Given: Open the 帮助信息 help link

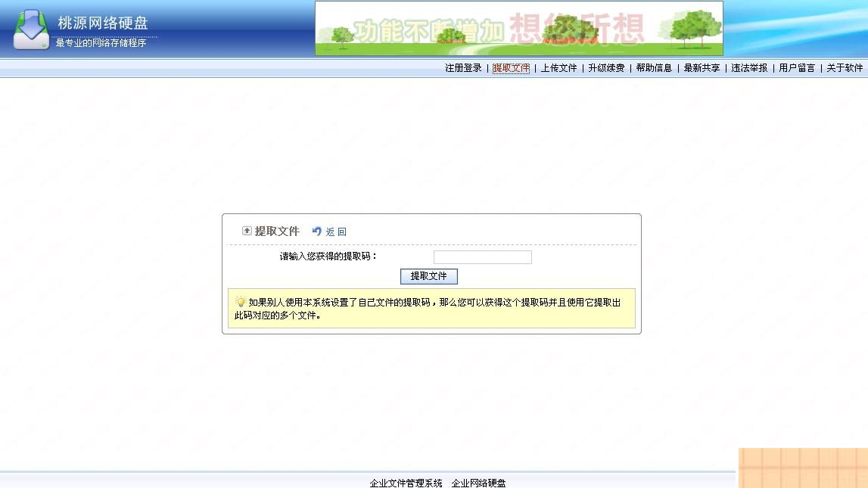Looking at the screenshot, I should click(654, 68).
